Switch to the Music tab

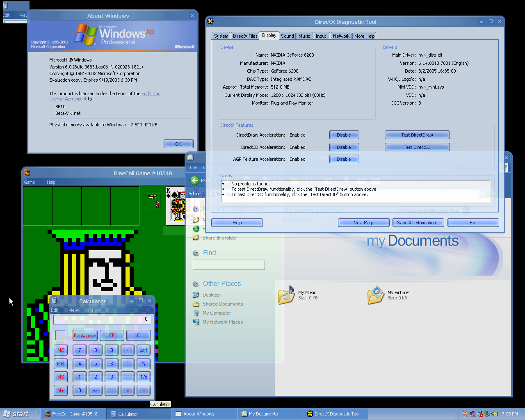coord(304,36)
